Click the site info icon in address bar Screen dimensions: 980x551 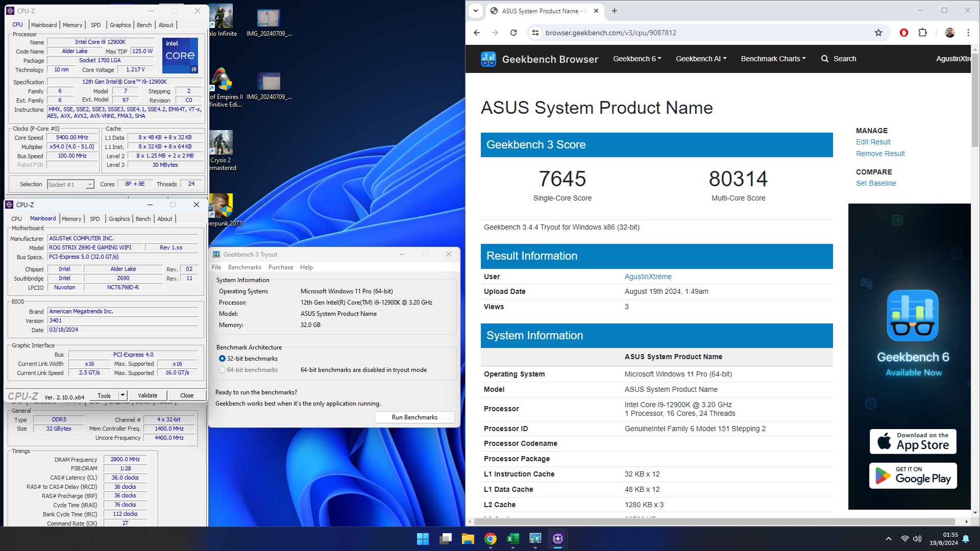pos(535,33)
